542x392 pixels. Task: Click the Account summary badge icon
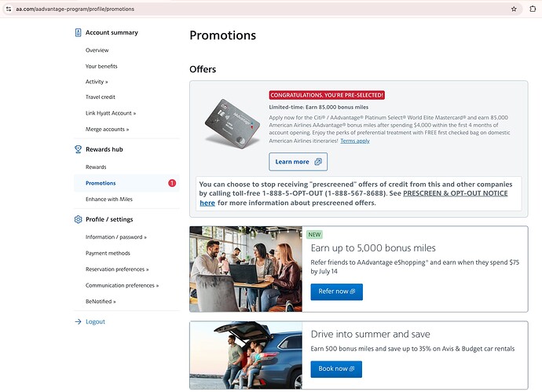pyautogui.click(x=78, y=33)
